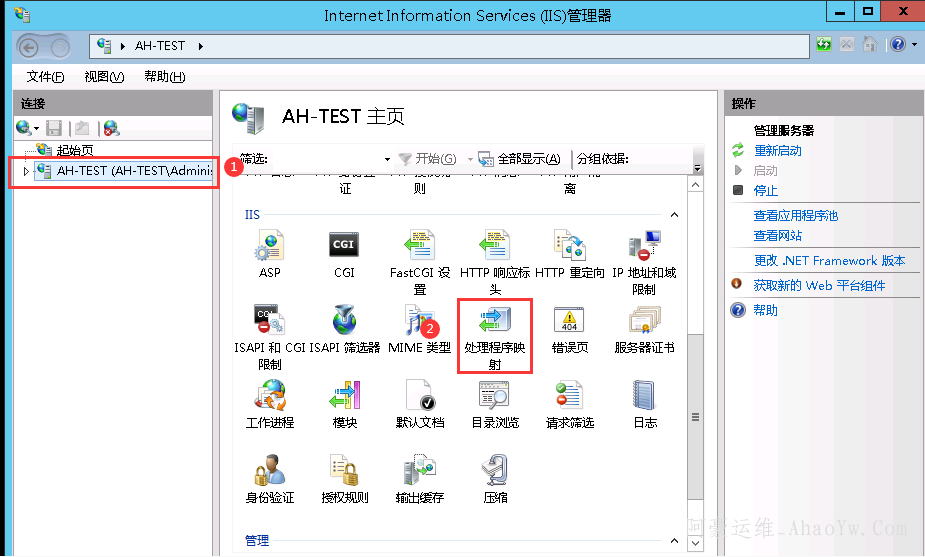Click 查看应用程序池 link
Screen dimensions: 925x557
795,215
